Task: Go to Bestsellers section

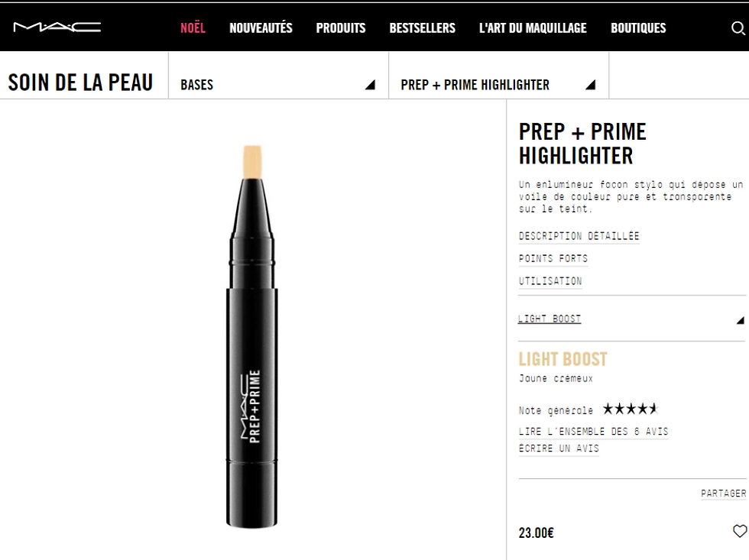Action: pos(422,28)
